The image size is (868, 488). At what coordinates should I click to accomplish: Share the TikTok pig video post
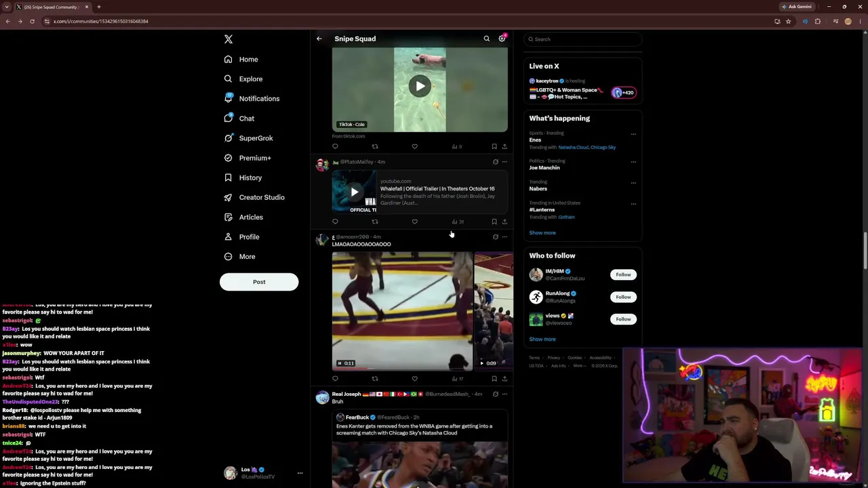coord(505,146)
